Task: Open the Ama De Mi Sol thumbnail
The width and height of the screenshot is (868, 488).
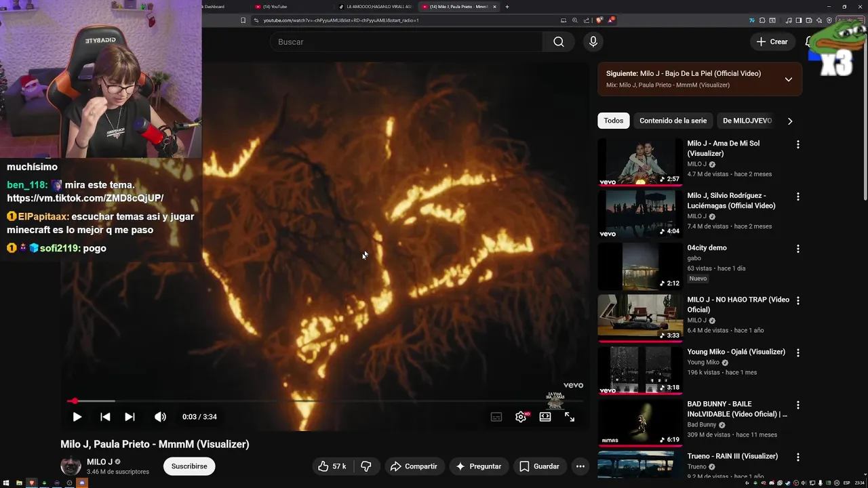Action: (640, 162)
